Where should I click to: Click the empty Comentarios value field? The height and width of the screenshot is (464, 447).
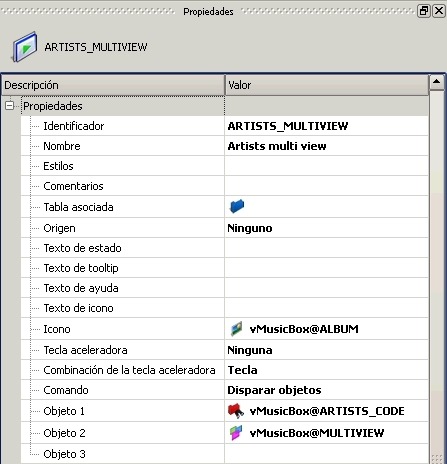click(x=327, y=186)
